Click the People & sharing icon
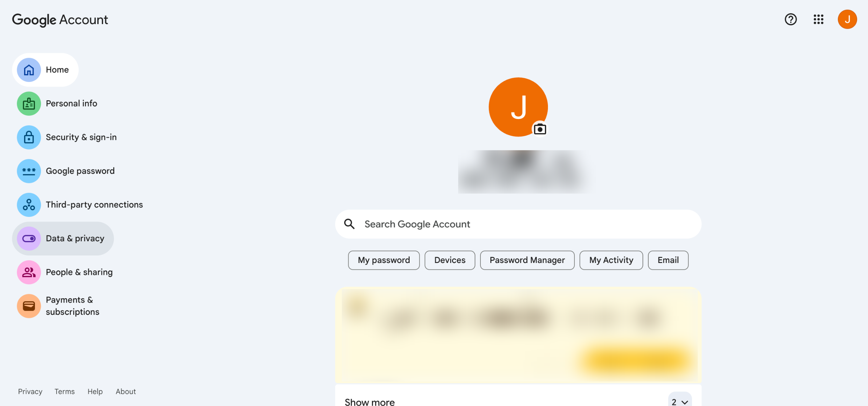This screenshot has height=406, width=868. pos(29,272)
